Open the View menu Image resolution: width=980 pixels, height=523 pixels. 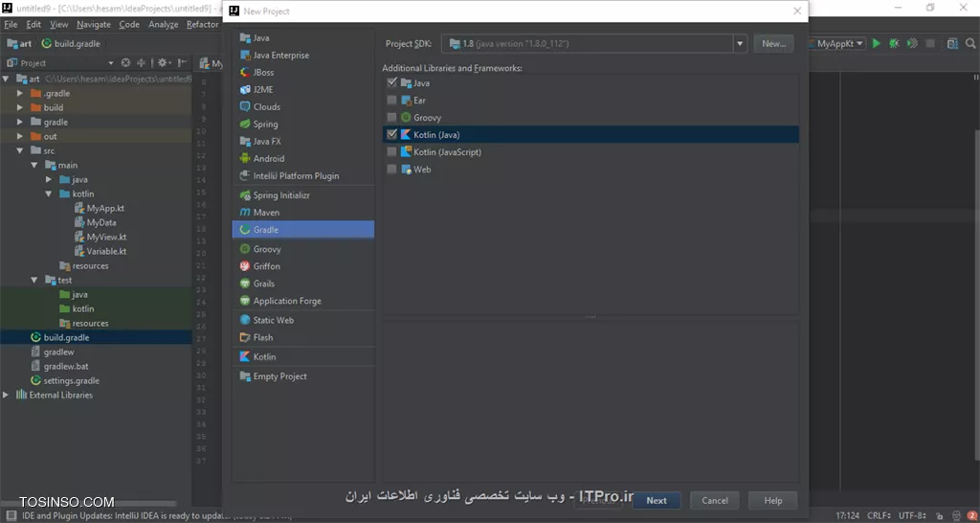[x=59, y=24]
